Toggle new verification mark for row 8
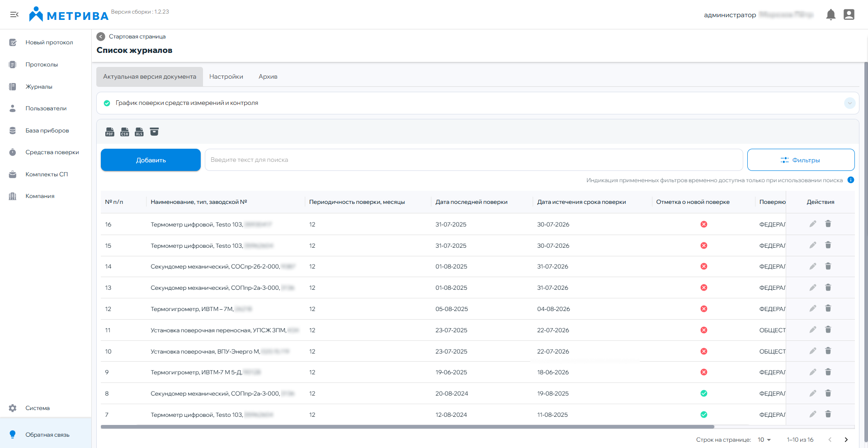868x448 pixels. coord(703,393)
